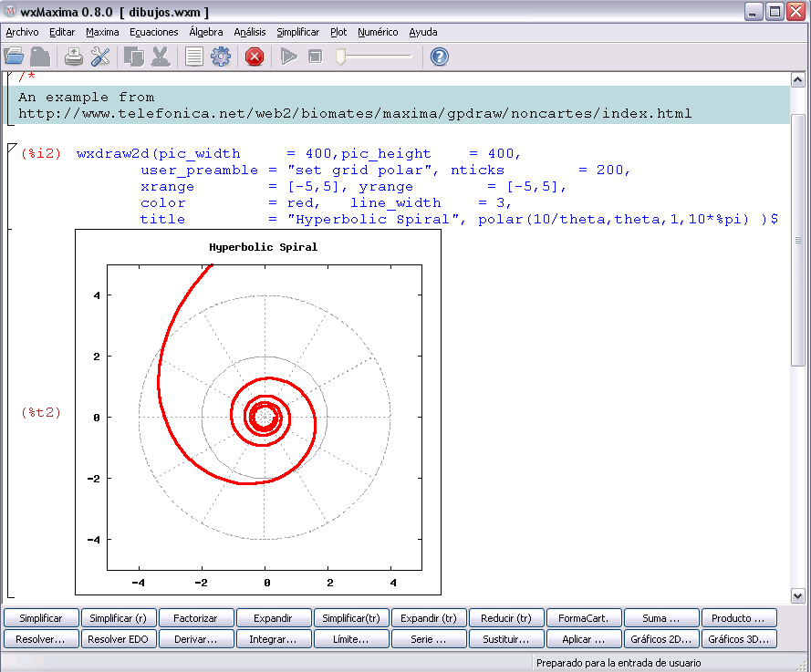This screenshot has width=811, height=672.
Task: Click 'Preparado para la entrada de usuario' status
Action: click(x=619, y=663)
